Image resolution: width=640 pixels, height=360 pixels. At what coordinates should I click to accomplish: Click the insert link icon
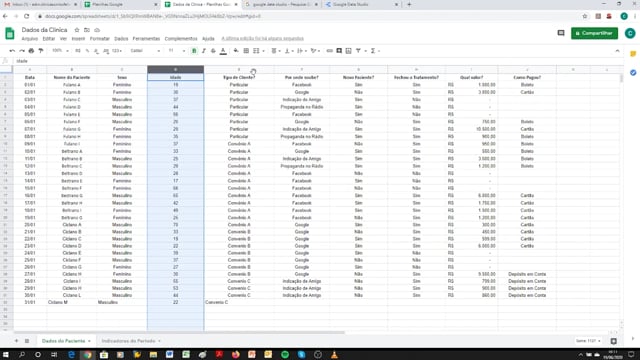coord(329,51)
